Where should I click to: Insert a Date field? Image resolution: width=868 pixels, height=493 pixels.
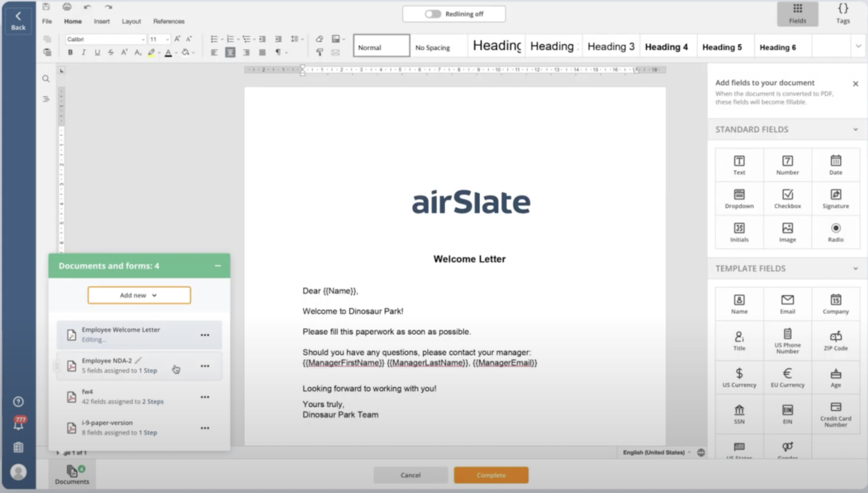(x=835, y=165)
